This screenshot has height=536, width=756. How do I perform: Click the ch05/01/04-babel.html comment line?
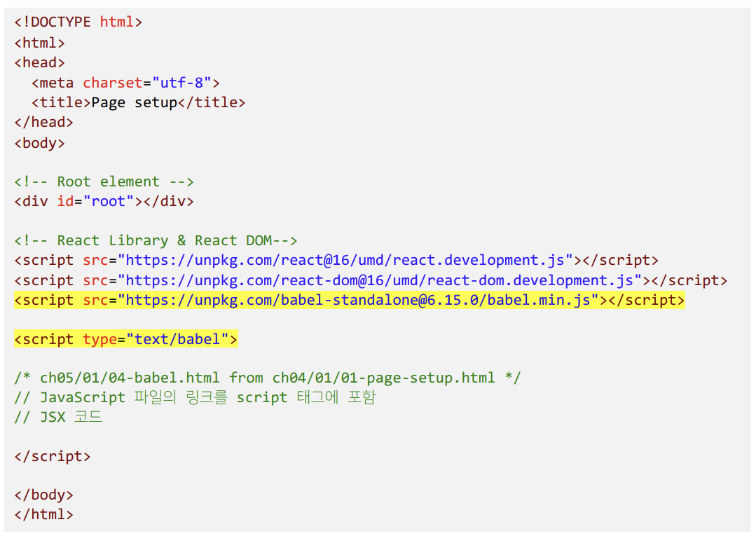268,378
